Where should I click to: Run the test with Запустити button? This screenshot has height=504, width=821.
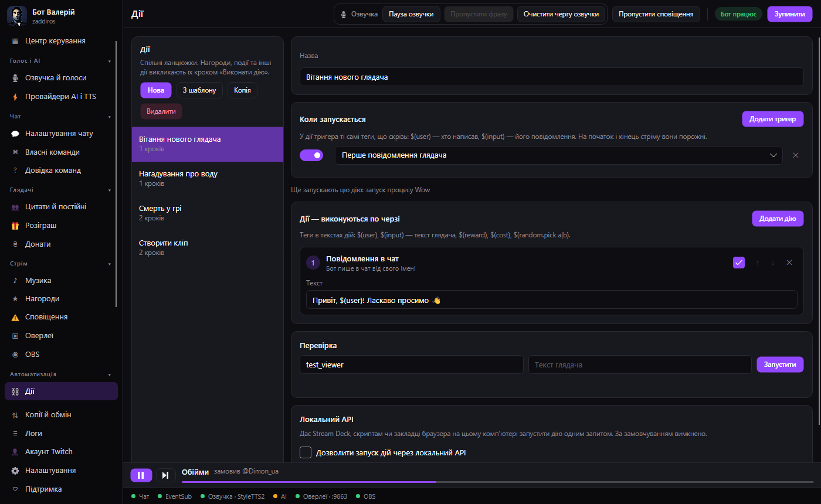[x=780, y=365]
